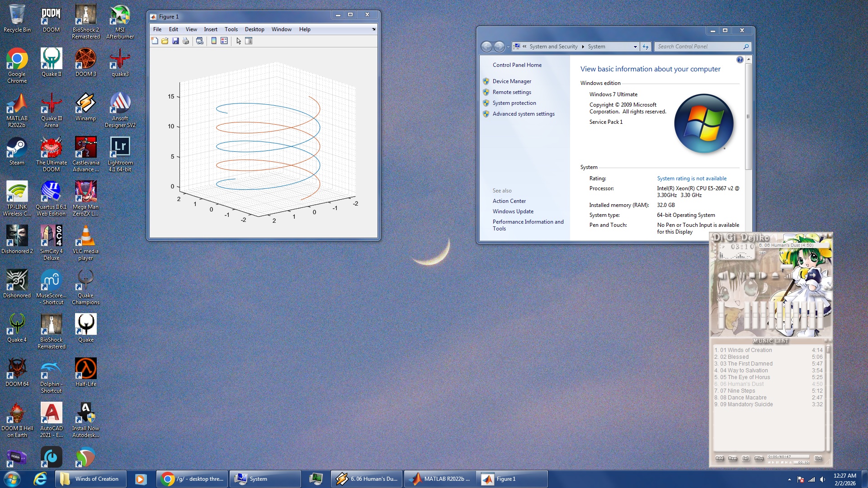Open the Insert menu in Figure 1
The width and height of the screenshot is (868, 488).
click(x=210, y=29)
